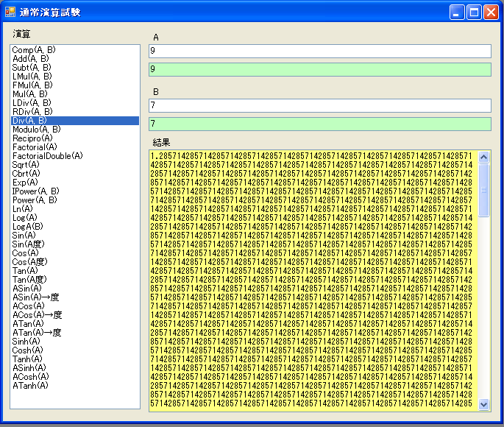Select LogA(B) operation

(75, 227)
